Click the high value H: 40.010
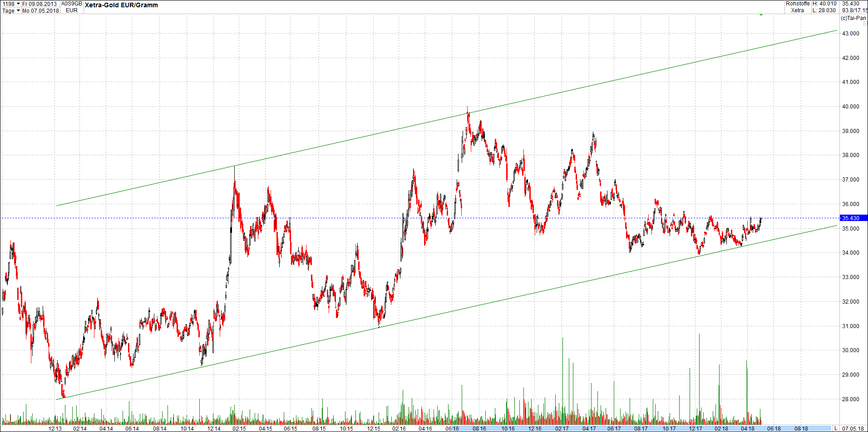Viewport: 868px width, 432px height. (x=824, y=4)
